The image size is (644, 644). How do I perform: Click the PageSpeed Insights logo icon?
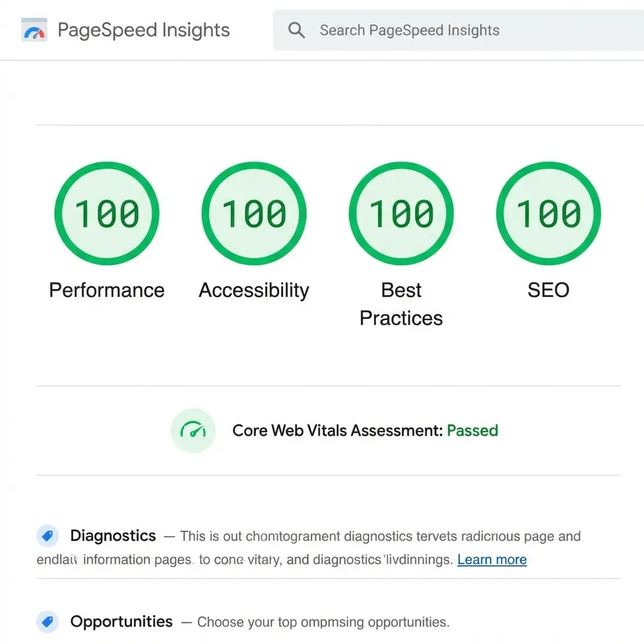33,29
